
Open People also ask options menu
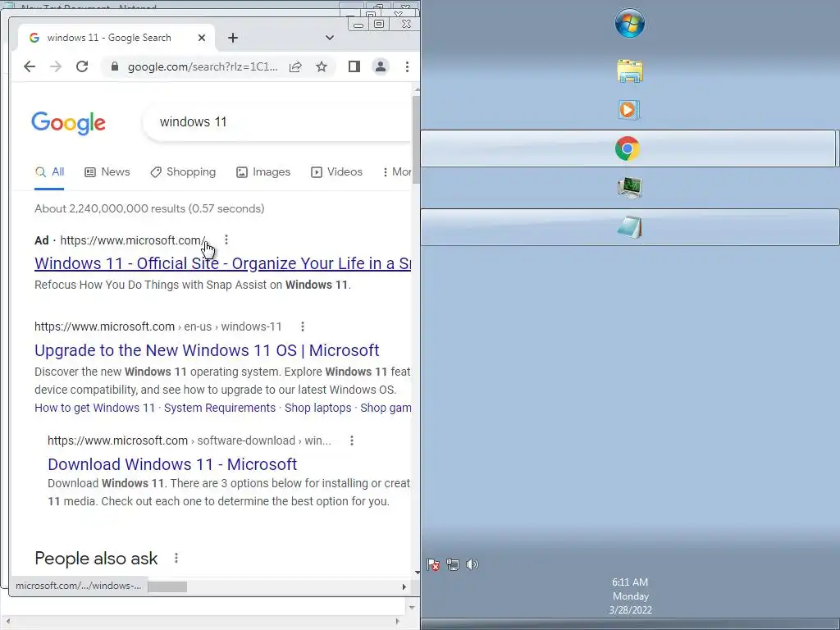pyautogui.click(x=176, y=558)
